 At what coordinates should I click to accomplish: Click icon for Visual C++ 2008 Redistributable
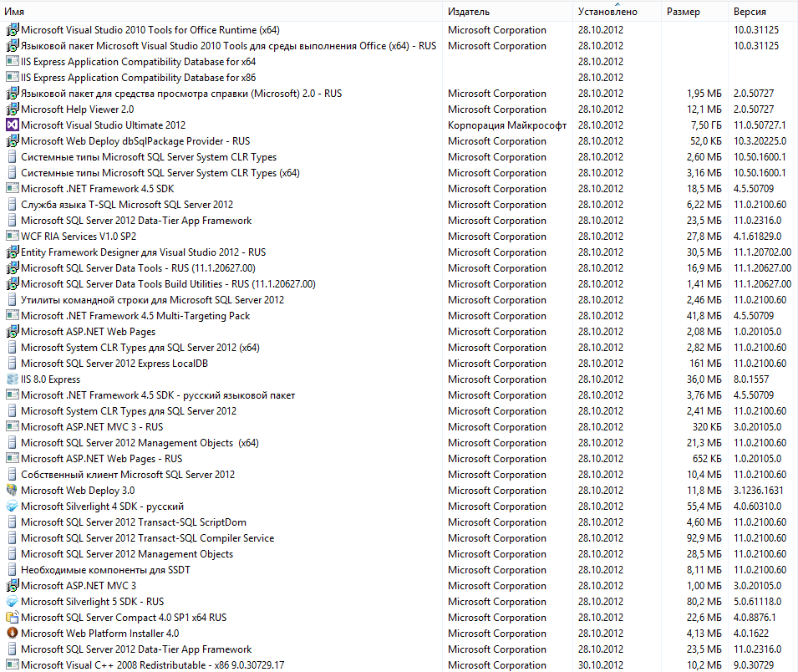[13, 664]
